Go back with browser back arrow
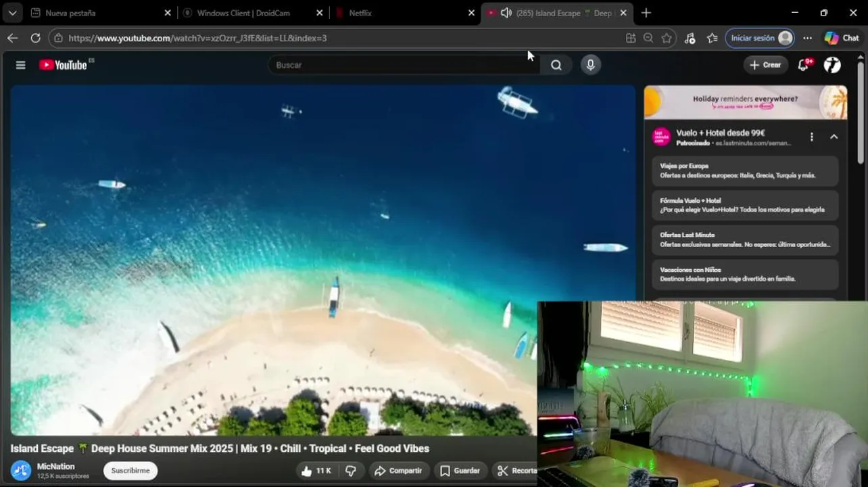The height and width of the screenshot is (487, 868). (12, 38)
